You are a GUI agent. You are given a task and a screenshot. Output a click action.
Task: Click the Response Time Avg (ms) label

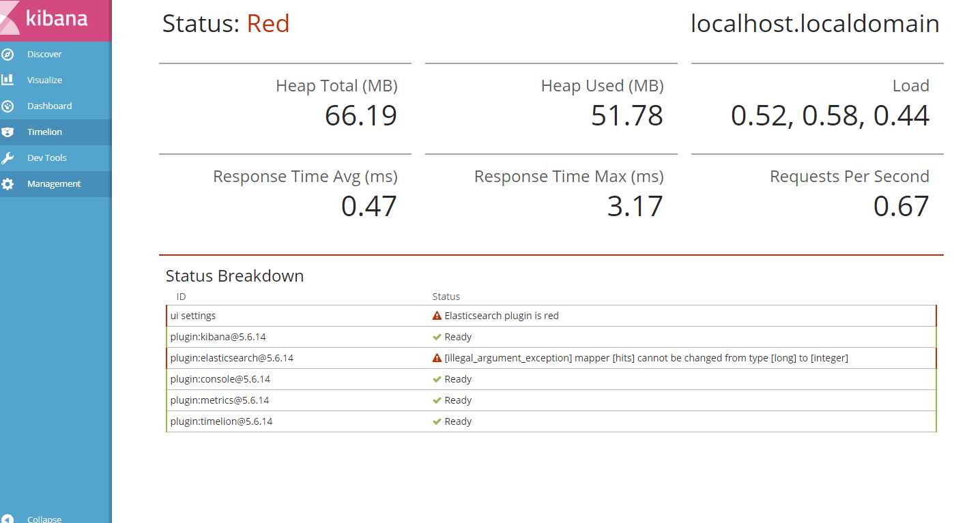click(305, 177)
